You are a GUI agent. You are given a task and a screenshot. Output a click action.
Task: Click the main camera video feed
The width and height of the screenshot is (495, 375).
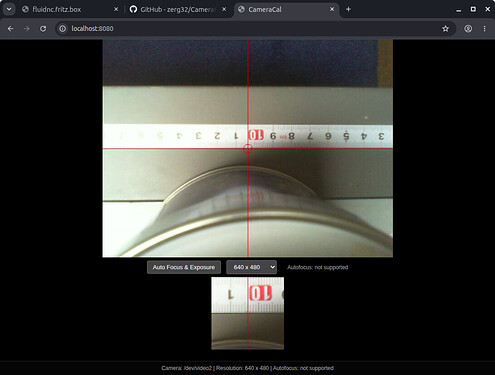click(247, 148)
